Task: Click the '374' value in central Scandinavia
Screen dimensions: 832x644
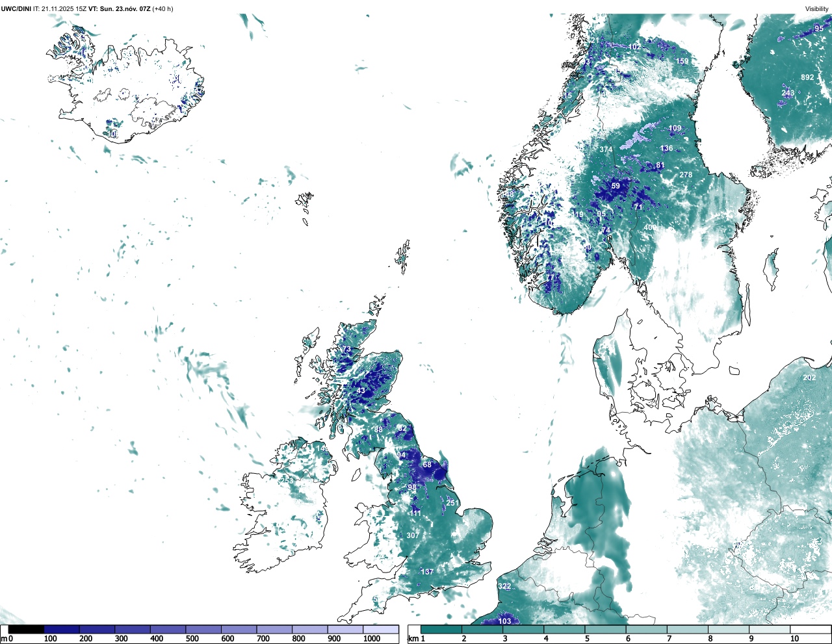Action: [x=606, y=149]
